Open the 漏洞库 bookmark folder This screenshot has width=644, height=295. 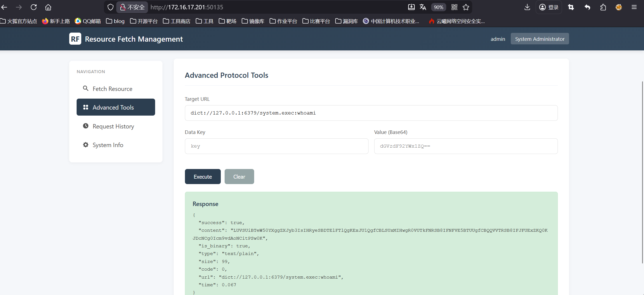point(347,21)
